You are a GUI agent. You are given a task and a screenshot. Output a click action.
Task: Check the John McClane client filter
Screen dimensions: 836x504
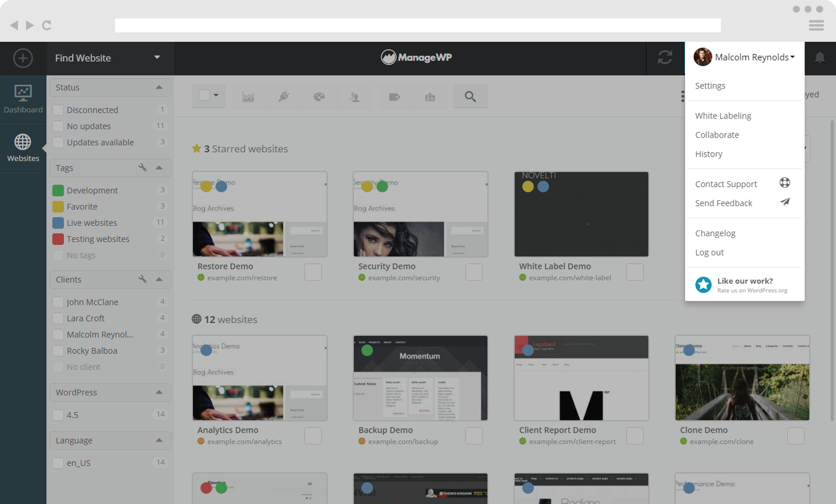(x=58, y=302)
